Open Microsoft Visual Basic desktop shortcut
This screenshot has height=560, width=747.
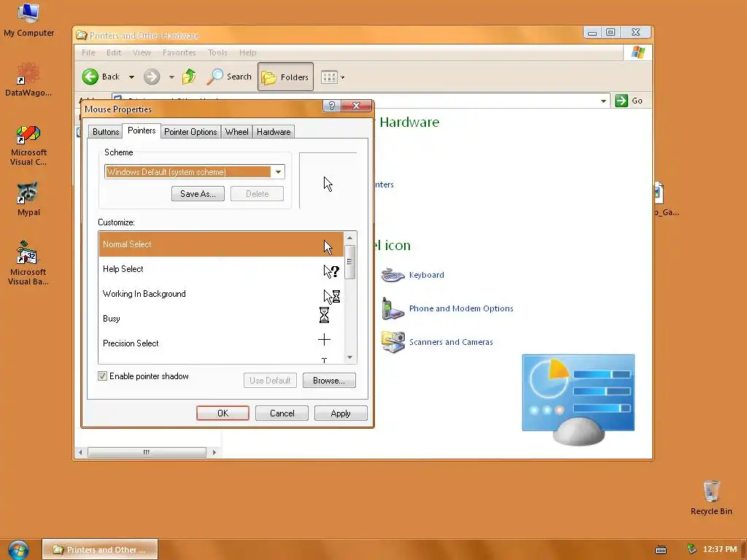click(x=28, y=263)
